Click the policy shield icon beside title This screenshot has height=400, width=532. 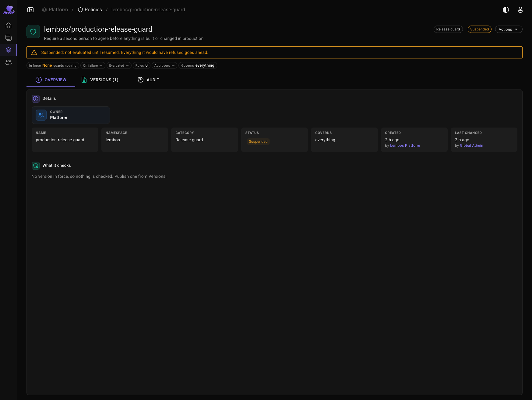[33, 32]
